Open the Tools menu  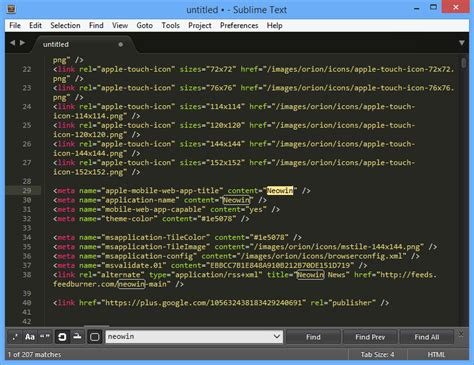tap(171, 26)
